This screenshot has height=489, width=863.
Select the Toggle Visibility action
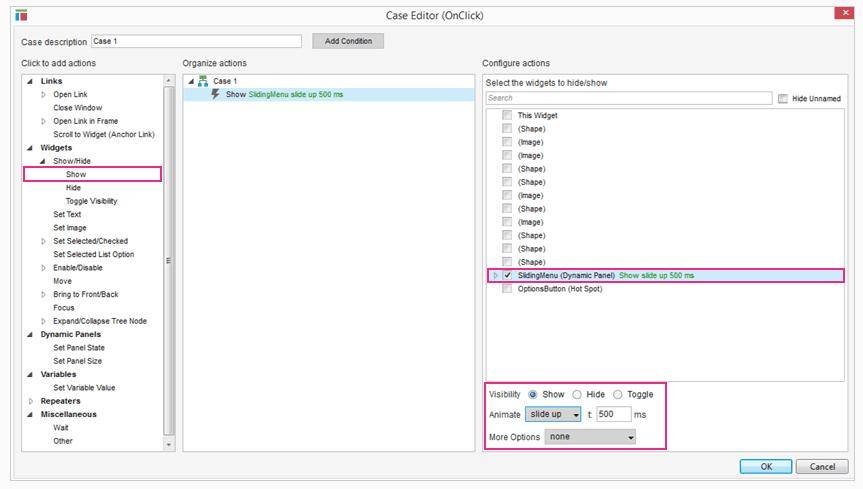point(91,201)
